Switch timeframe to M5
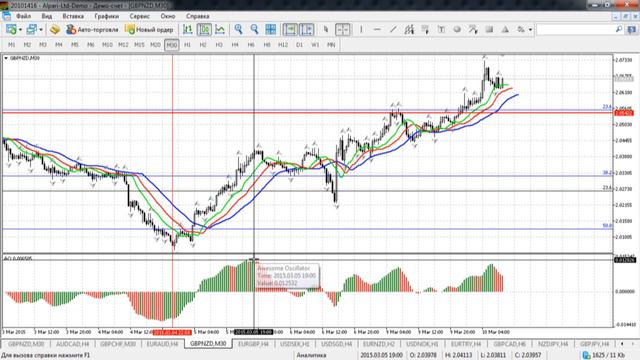This screenshot has width=640, height=360. 75,45
